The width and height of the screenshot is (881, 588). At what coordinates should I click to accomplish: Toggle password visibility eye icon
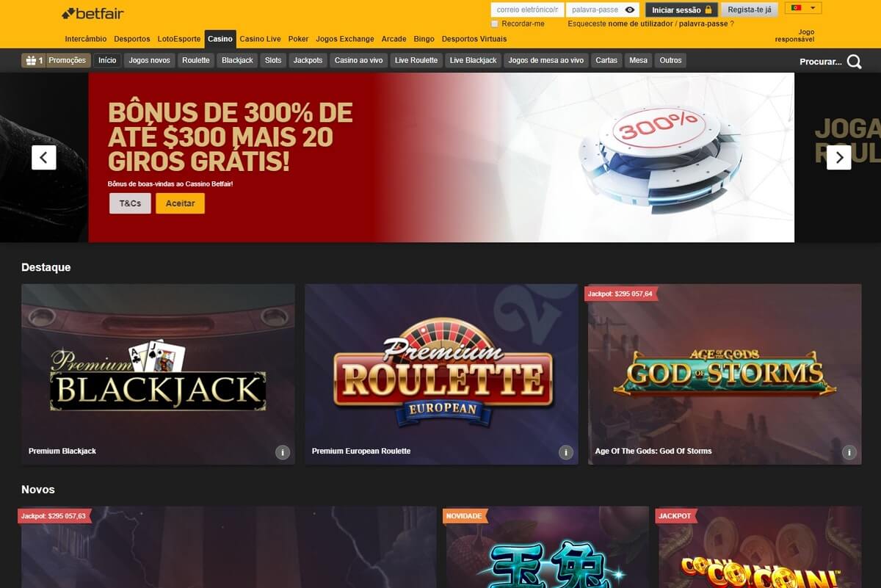631,10
